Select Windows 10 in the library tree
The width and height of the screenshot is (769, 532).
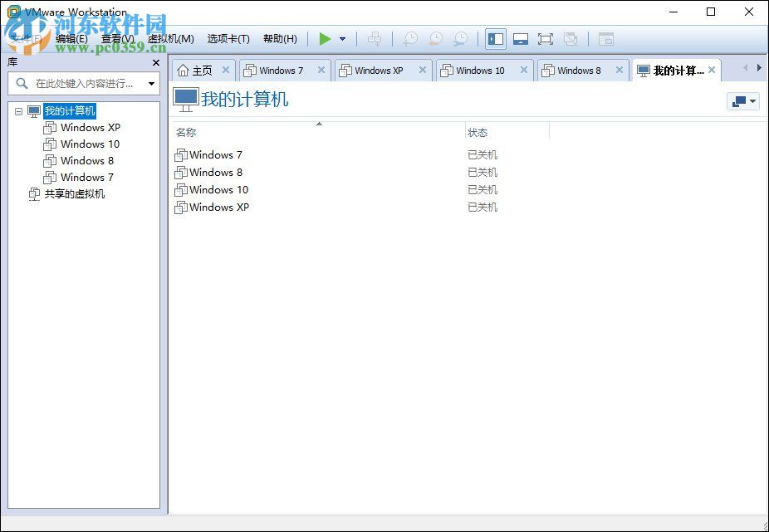(x=88, y=144)
